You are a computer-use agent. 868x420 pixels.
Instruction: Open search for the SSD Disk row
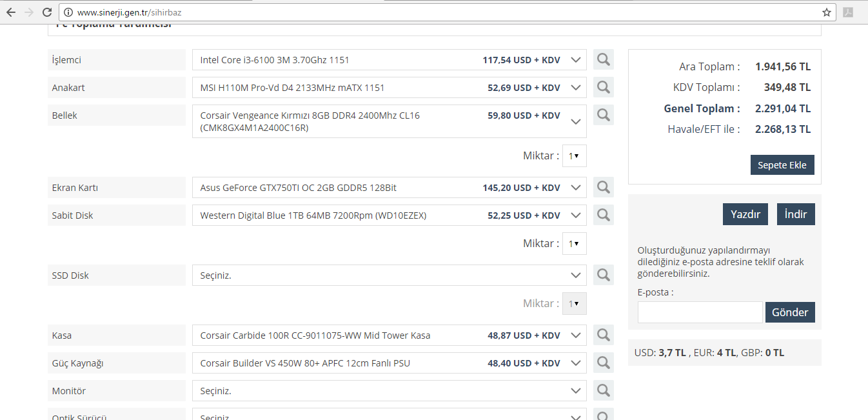604,275
